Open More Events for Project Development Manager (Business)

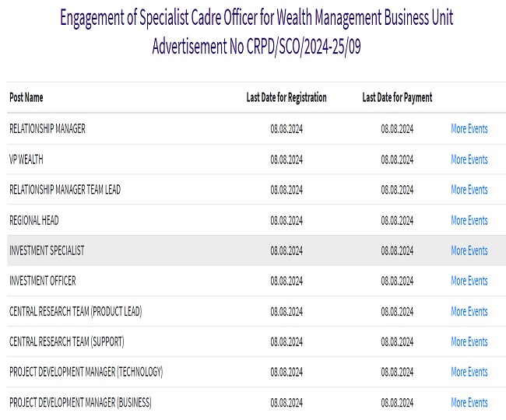tap(469, 402)
